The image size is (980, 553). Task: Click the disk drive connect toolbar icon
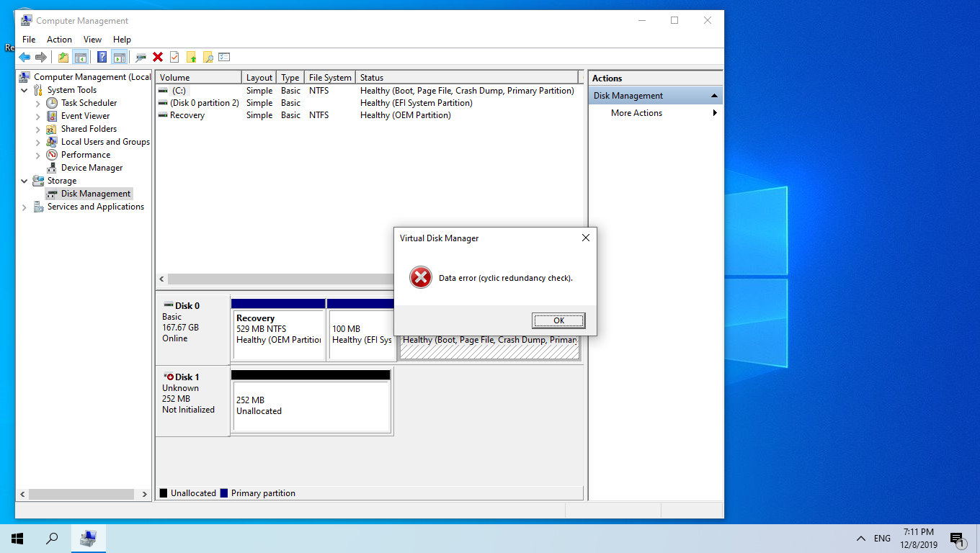pos(141,57)
